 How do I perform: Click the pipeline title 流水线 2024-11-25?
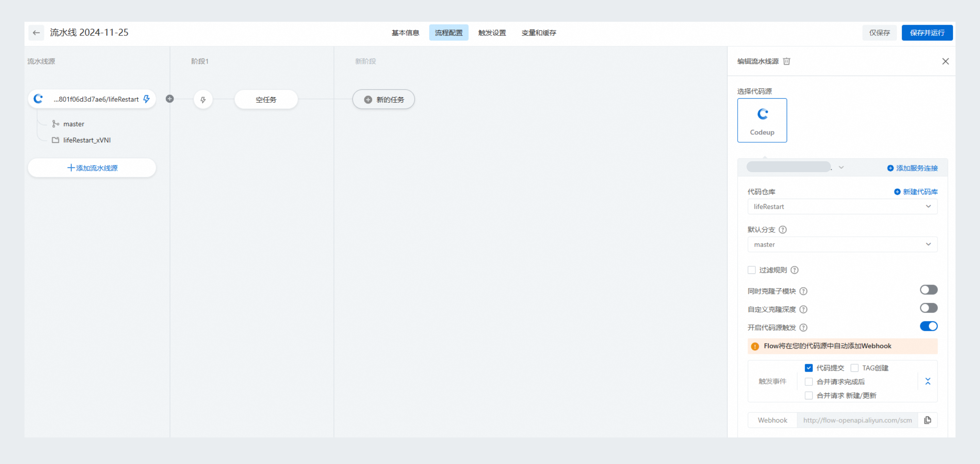(89, 33)
